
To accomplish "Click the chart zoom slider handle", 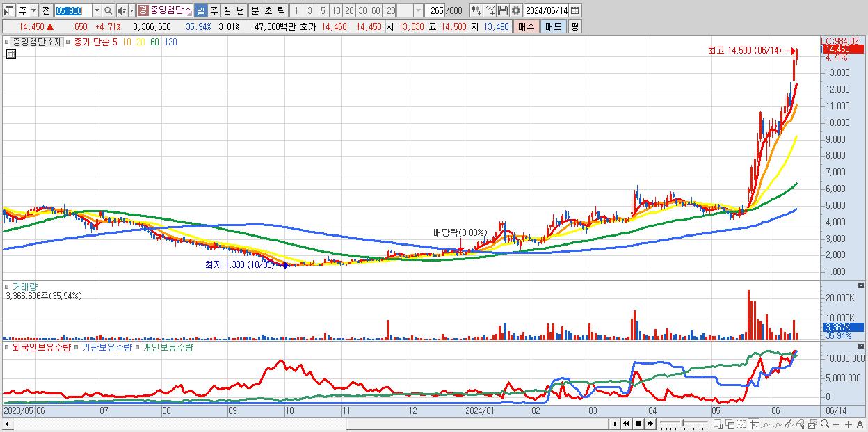I will click(682, 423).
